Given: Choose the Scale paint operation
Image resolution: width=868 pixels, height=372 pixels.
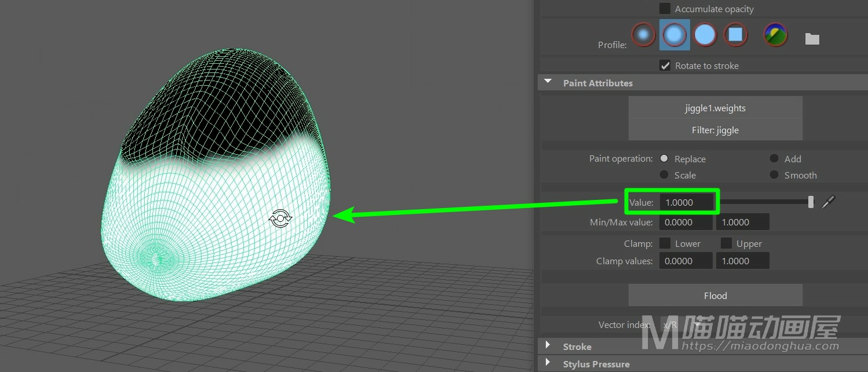Looking at the screenshot, I should coord(664,175).
